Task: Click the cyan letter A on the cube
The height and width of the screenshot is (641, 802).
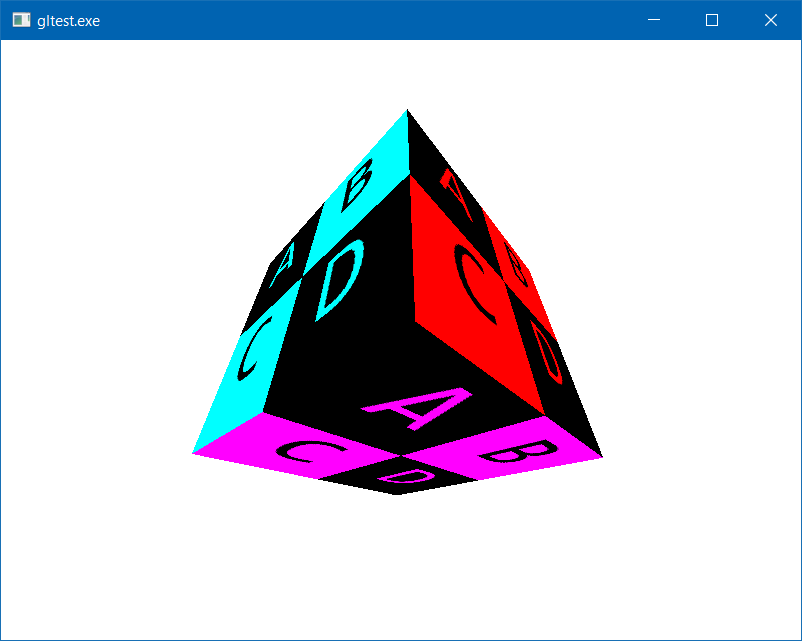Action: pos(281,266)
